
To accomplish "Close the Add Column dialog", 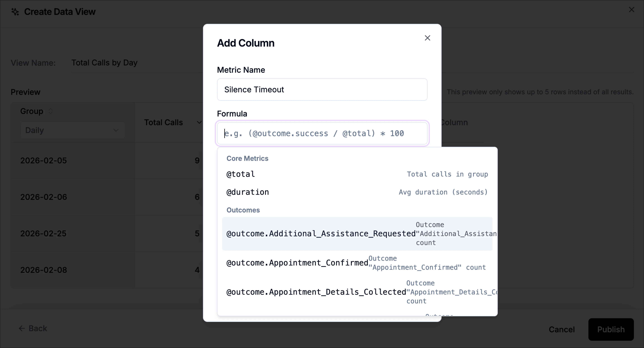I will pyautogui.click(x=427, y=38).
